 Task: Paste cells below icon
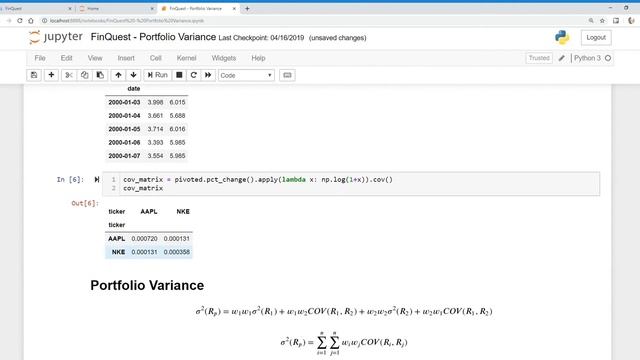[100, 75]
